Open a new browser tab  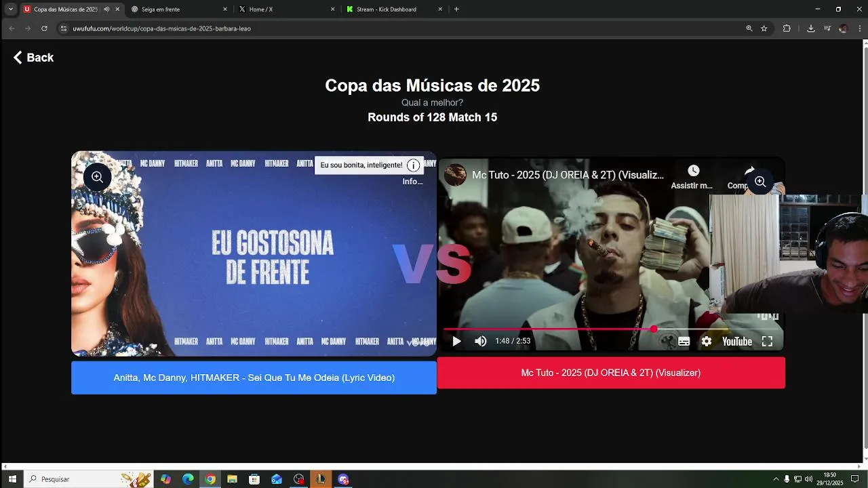tap(456, 9)
